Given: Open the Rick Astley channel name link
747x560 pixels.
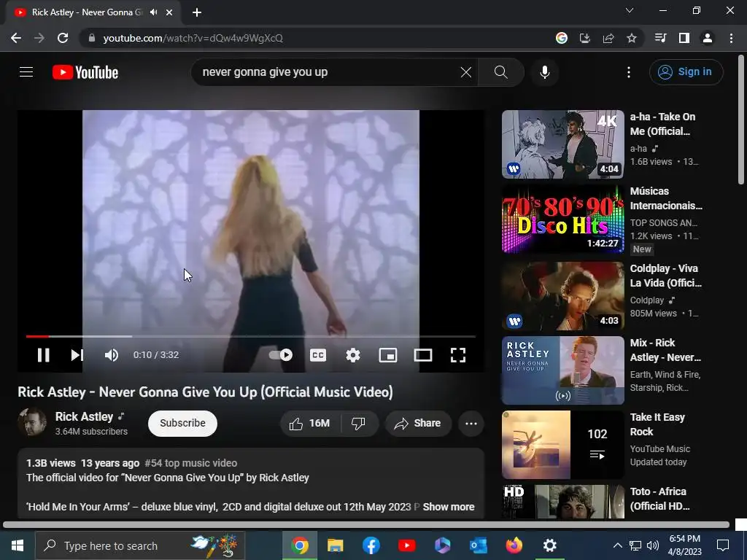Looking at the screenshot, I should pos(84,416).
